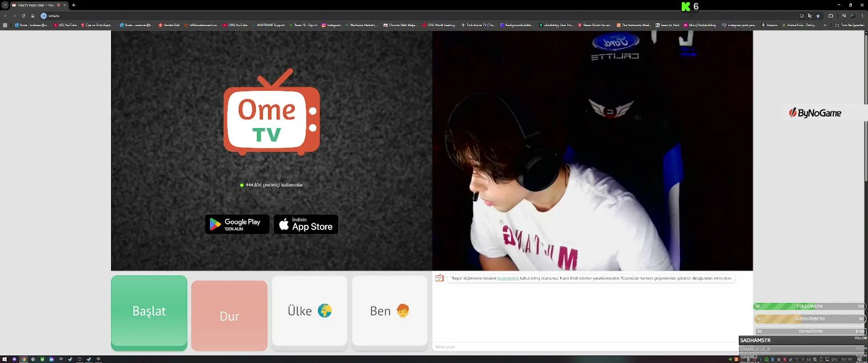Reload the page with the refresh icon
The image size is (868, 363).
point(24,16)
